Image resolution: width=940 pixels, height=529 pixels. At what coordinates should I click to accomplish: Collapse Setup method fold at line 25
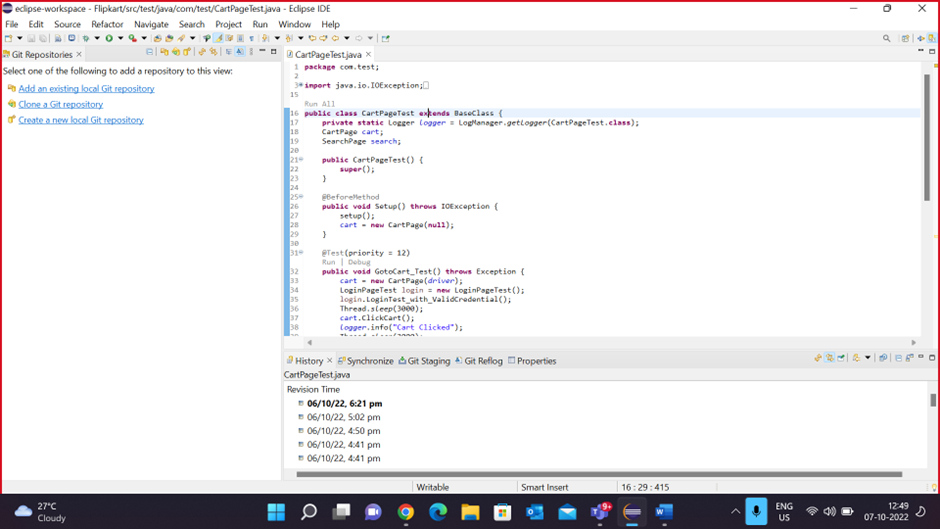click(x=301, y=197)
